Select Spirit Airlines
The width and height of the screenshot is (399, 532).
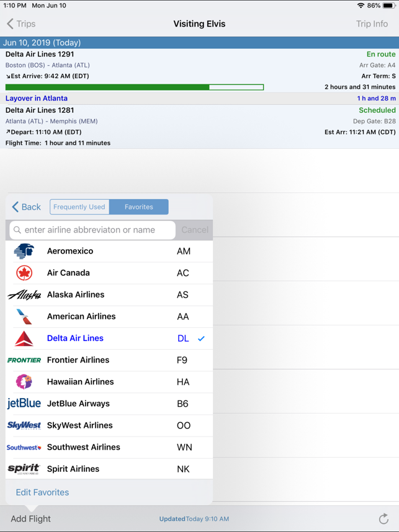109,469
